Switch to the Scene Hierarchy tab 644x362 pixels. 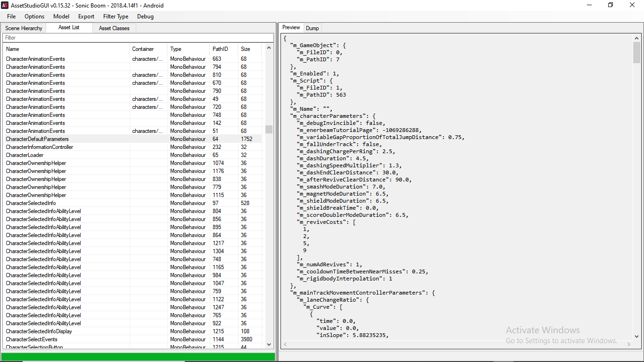point(24,28)
